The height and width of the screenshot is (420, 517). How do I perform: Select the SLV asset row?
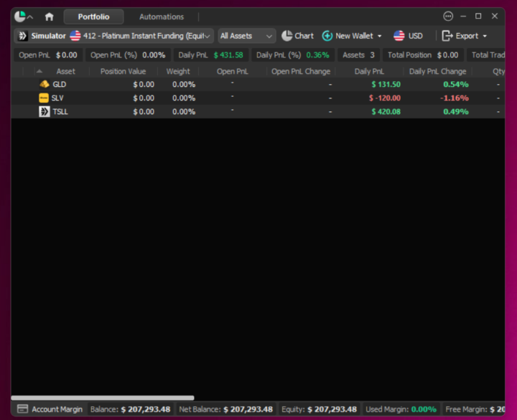click(258, 98)
